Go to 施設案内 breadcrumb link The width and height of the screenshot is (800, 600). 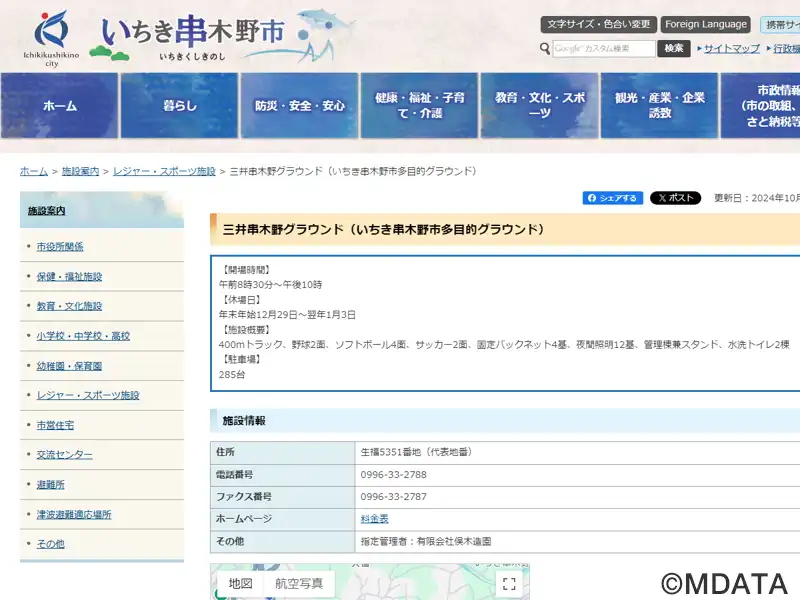(80, 172)
